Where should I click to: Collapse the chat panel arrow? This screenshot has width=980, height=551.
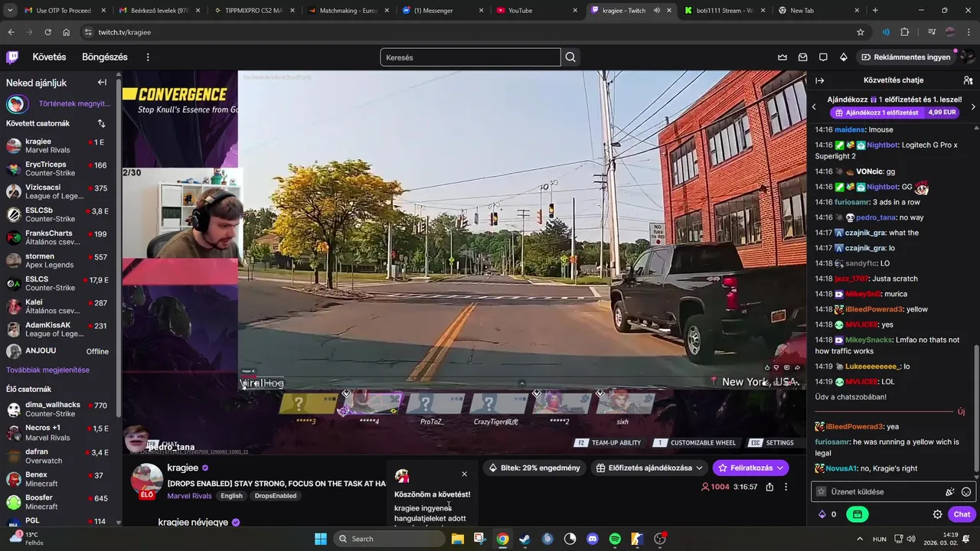[x=820, y=80]
